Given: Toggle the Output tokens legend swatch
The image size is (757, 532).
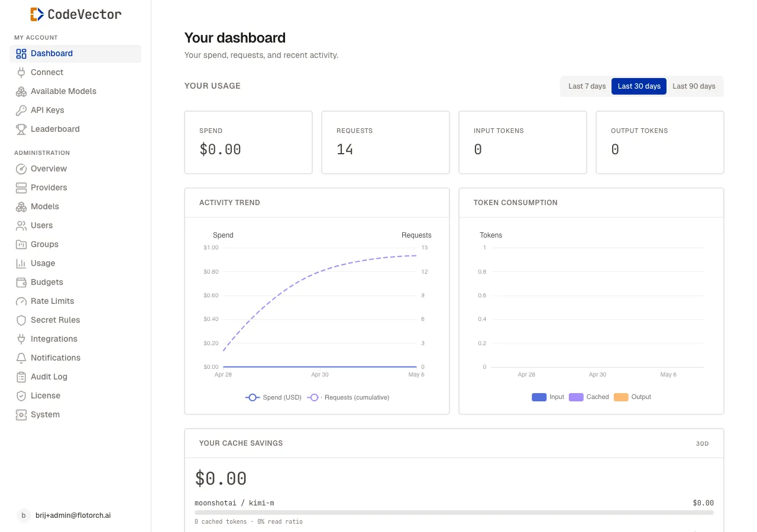Looking at the screenshot, I should pos(621,397).
